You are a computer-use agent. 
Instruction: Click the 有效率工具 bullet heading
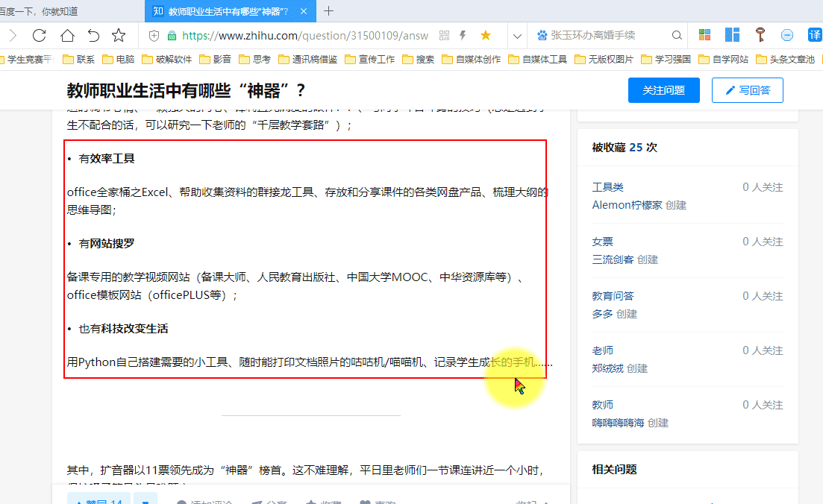click(107, 158)
